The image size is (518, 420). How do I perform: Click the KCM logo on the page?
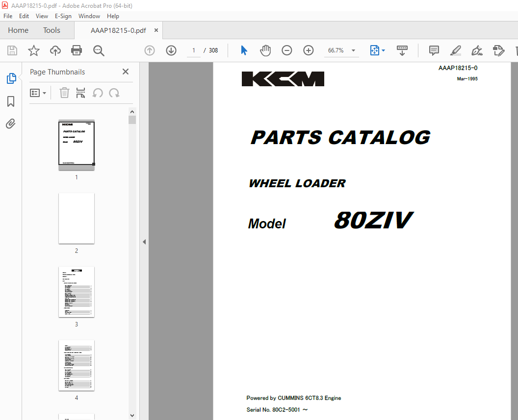coord(283,79)
